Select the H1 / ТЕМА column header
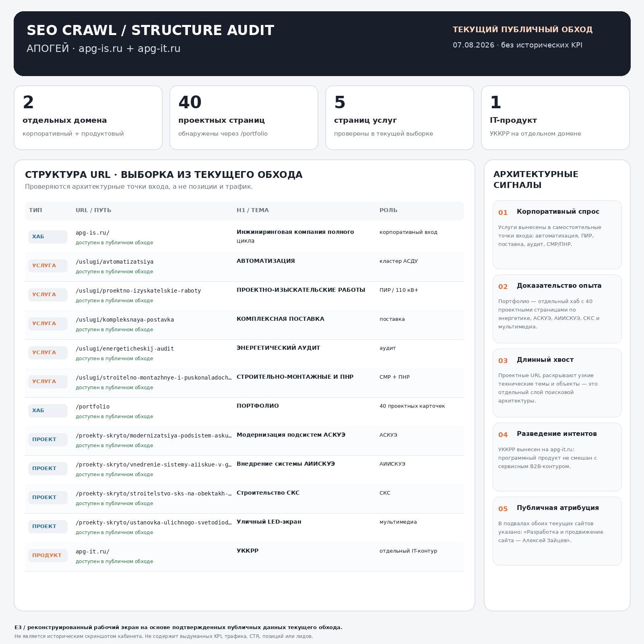Screen dimensions: 644x644 [x=253, y=210]
